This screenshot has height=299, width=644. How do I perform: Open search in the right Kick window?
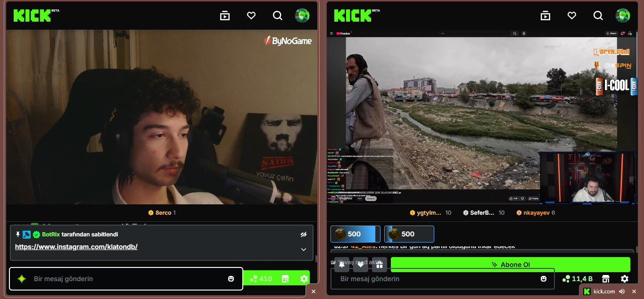pyautogui.click(x=598, y=16)
